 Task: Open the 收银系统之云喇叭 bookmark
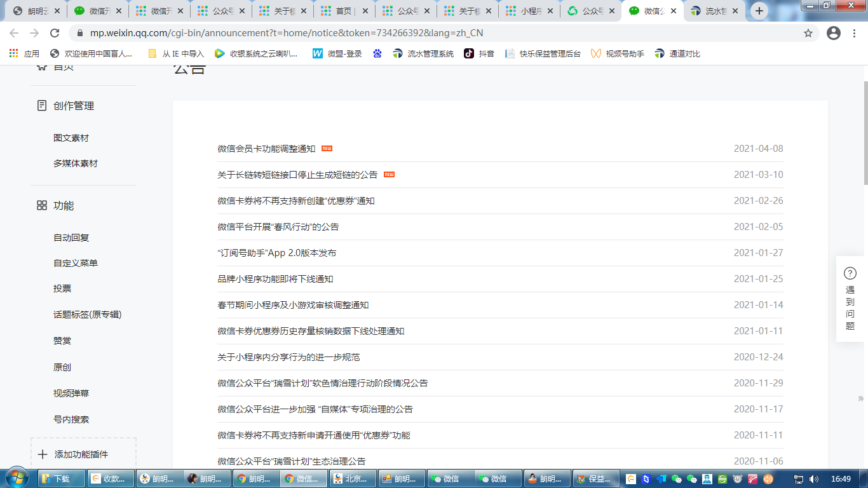click(x=256, y=53)
